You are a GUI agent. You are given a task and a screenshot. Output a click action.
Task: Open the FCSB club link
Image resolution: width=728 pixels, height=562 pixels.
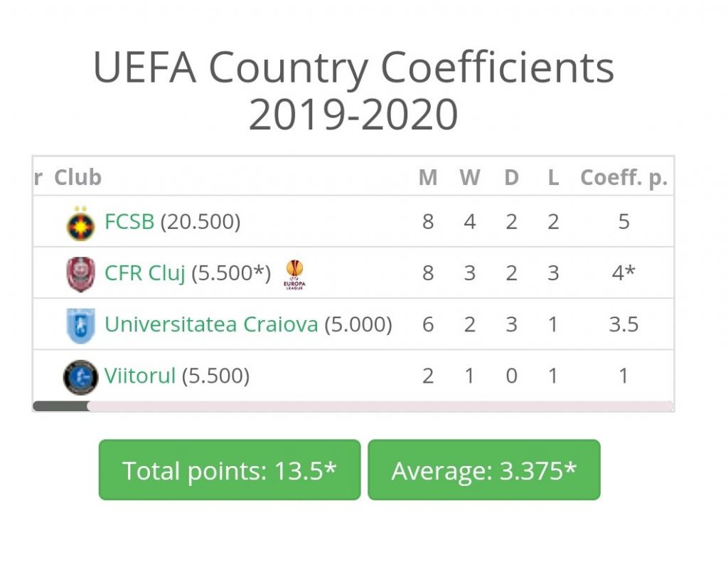[129, 222]
